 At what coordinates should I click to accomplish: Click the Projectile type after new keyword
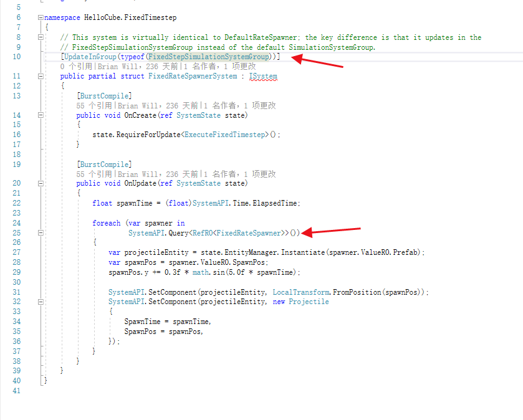point(309,302)
